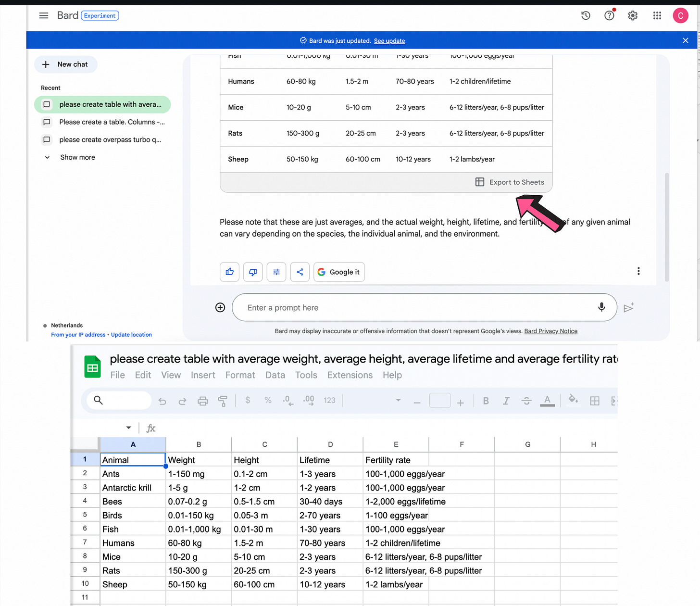Image resolution: width=700 pixels, height=606 pixels.
Task: Open the Sheets File menu
Action: coord(117,375)
